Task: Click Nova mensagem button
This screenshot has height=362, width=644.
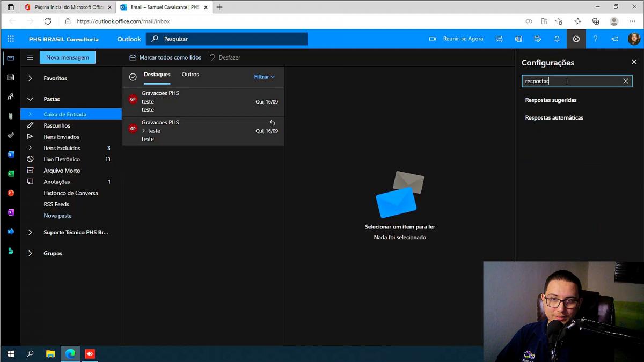Action: pos(68,57)
